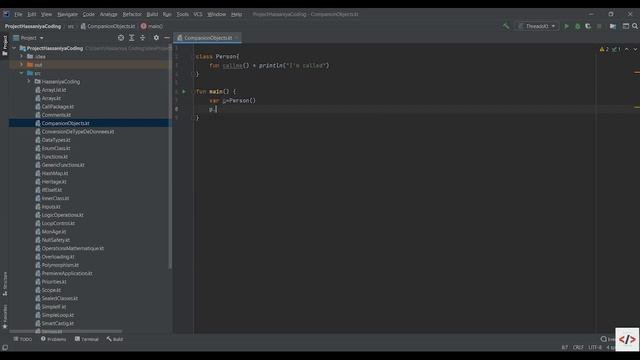
Task: Hide the Project panel with the minus icon
Action: 167,38
